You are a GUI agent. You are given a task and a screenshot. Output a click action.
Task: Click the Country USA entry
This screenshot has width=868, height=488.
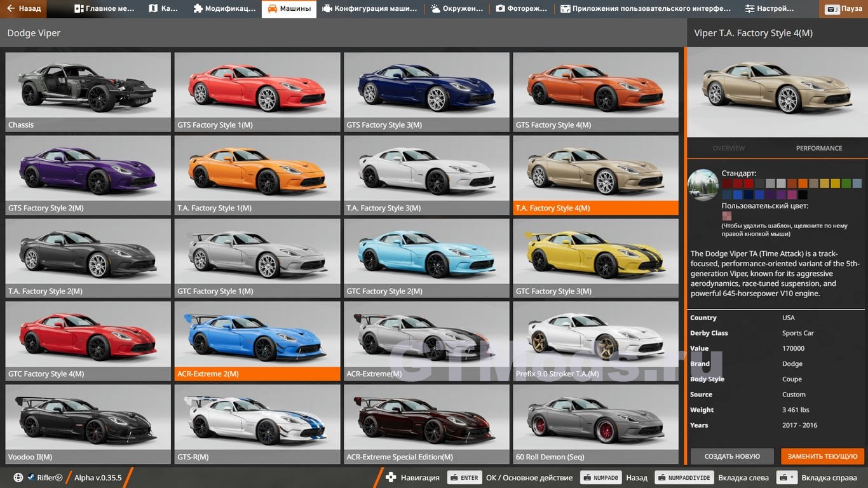(778, 318)
